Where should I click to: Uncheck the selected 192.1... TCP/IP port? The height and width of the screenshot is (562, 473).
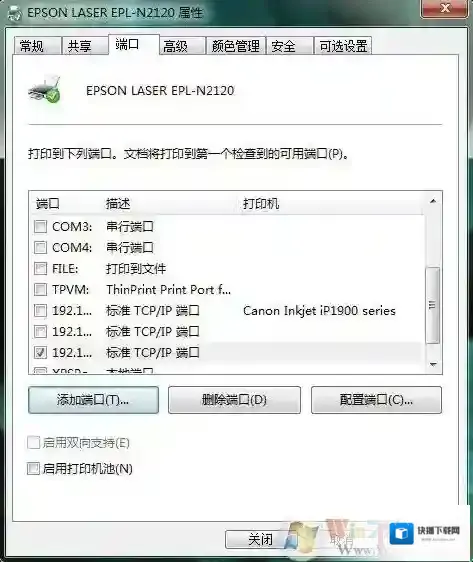tap(40, 353)
